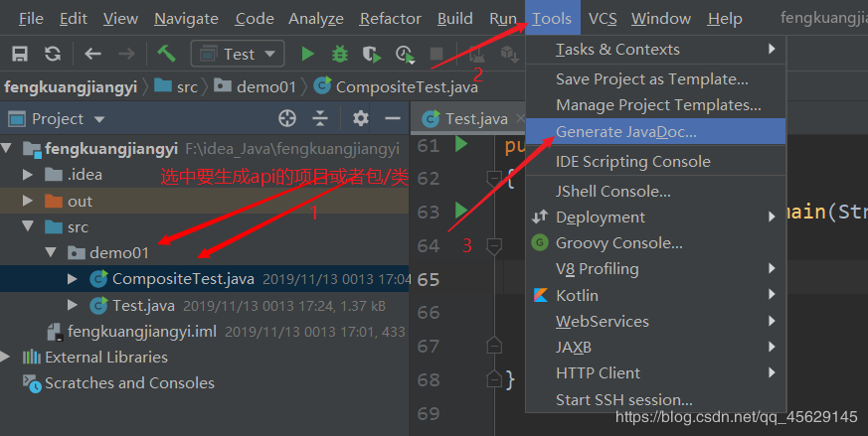868x436 pixels.
Task: Open Project panel settings gear
Action: pos(360,118)
